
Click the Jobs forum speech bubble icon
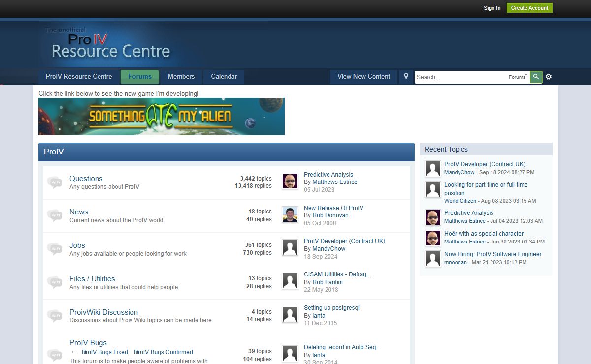[55, 249]
